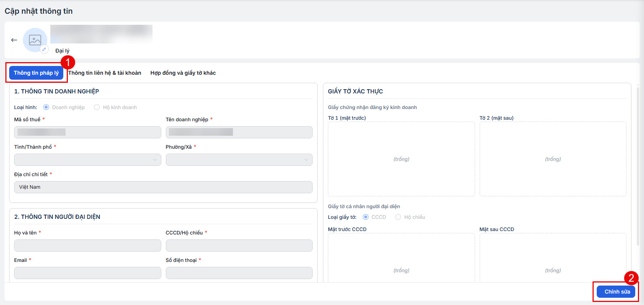Click the vertical scrollbar of the form
This screenshot has width=644, height=305.
pos(638,167)
